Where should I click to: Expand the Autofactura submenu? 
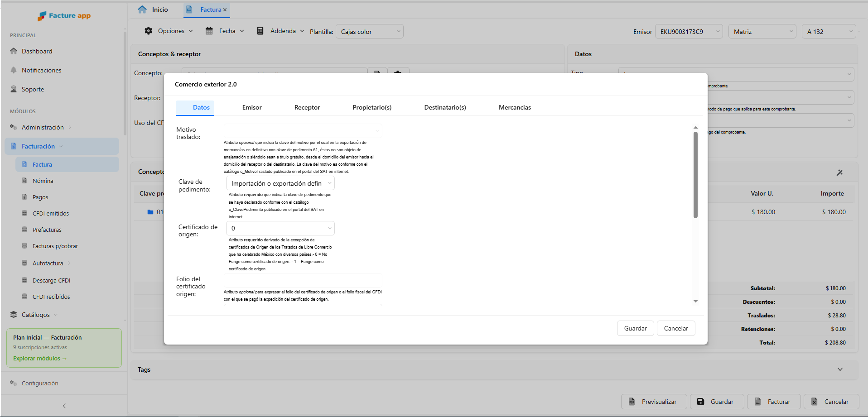69,263
